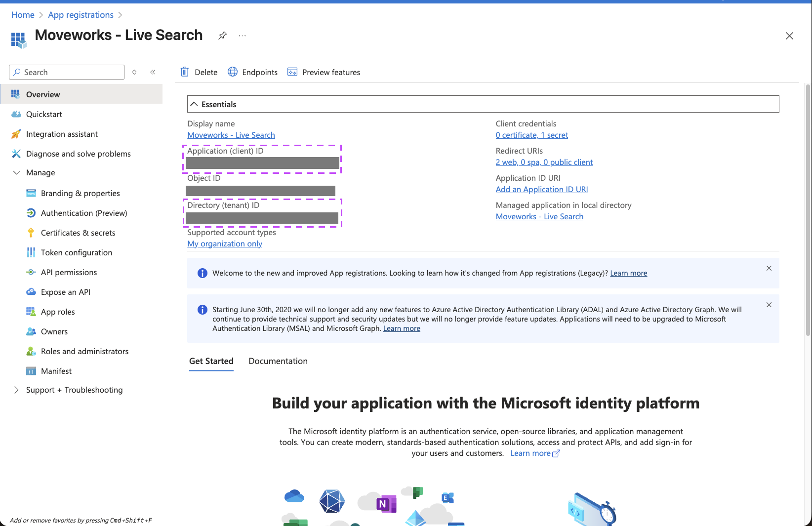Open Quickstart cloud icon
This screenshot has width=812, height=526.
16,114
